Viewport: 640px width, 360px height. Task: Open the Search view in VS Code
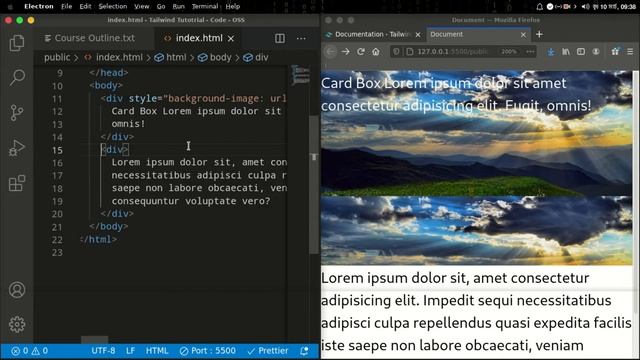coord(17,77)
